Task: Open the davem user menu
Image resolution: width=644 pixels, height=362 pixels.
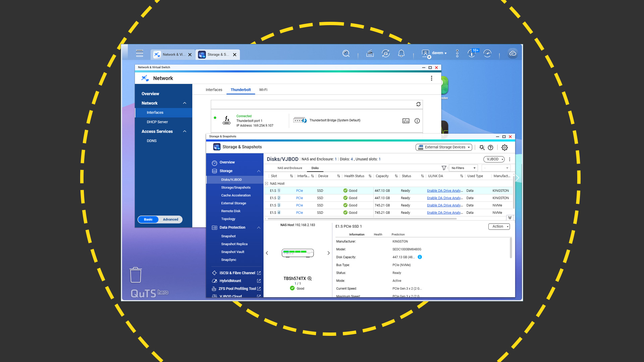Action: tap(434, 53)
